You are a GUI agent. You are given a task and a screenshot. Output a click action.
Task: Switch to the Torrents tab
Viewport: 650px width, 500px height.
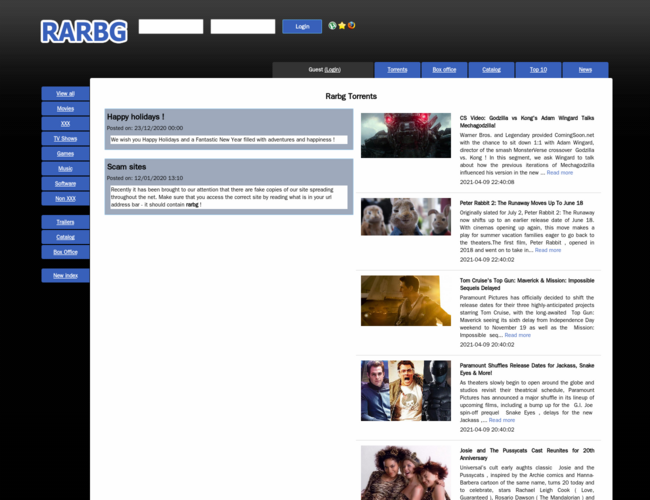397,70
